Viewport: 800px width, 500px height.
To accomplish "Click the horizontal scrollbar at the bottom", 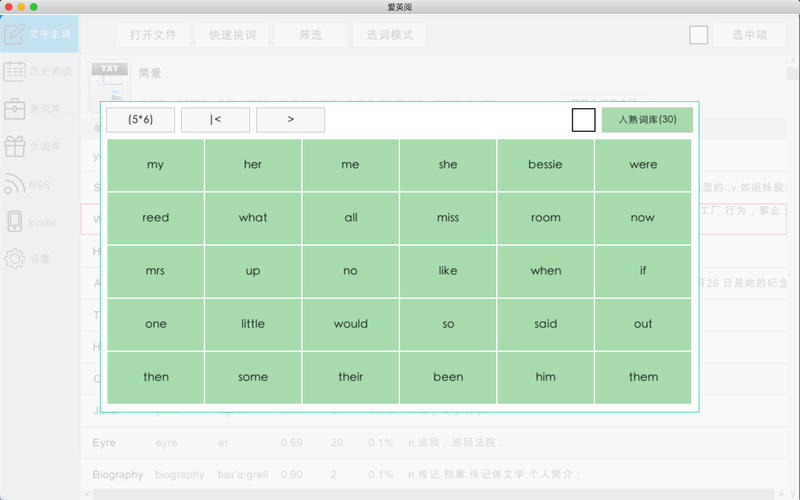I will 430,493.
